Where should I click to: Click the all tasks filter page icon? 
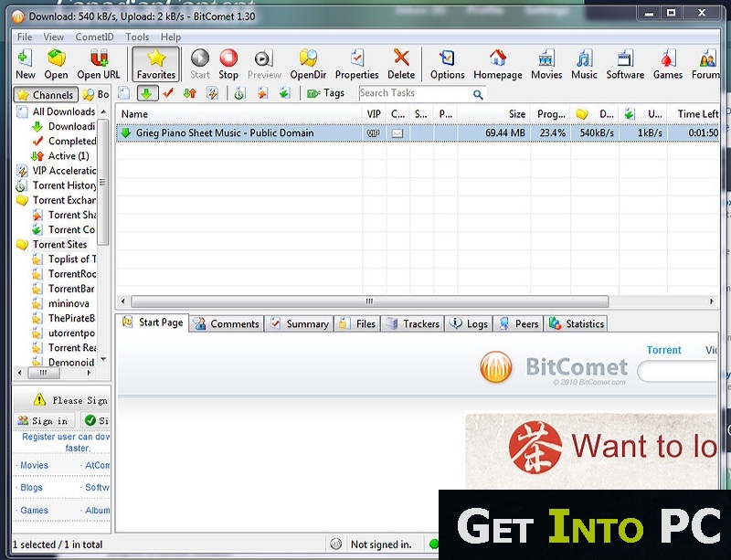[x=124, y=93]
